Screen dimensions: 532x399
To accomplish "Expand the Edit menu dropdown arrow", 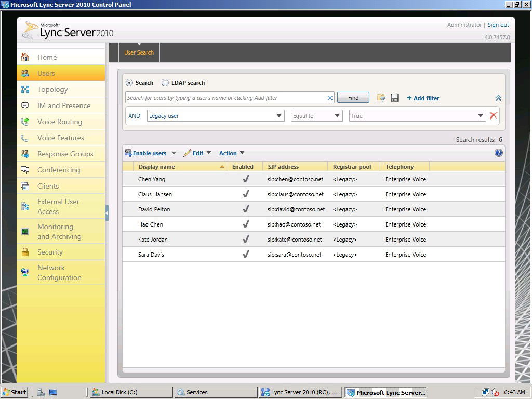I will [x=209, y=153].
